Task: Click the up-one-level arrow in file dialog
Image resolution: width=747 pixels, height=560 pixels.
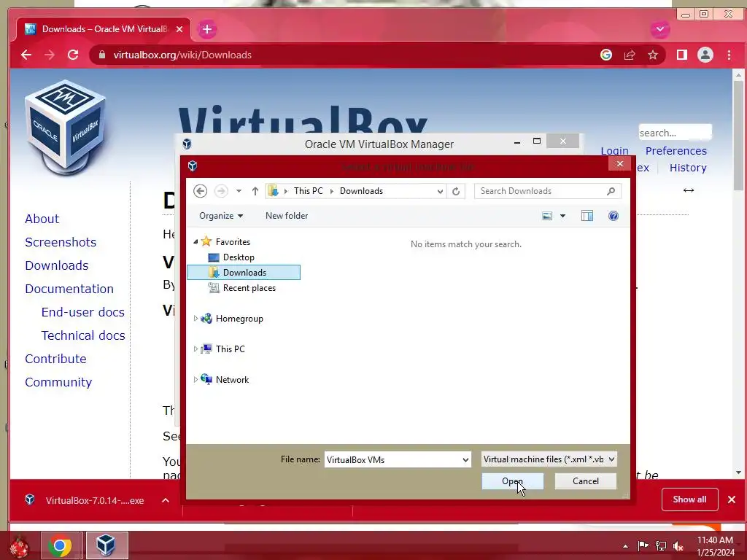Action: coord(255,191)
